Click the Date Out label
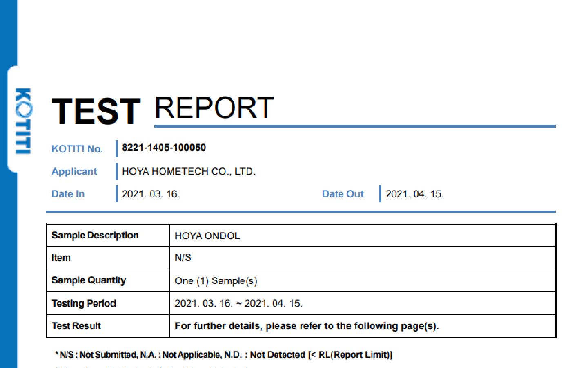588x368 pixels. (x=343, y=194)
